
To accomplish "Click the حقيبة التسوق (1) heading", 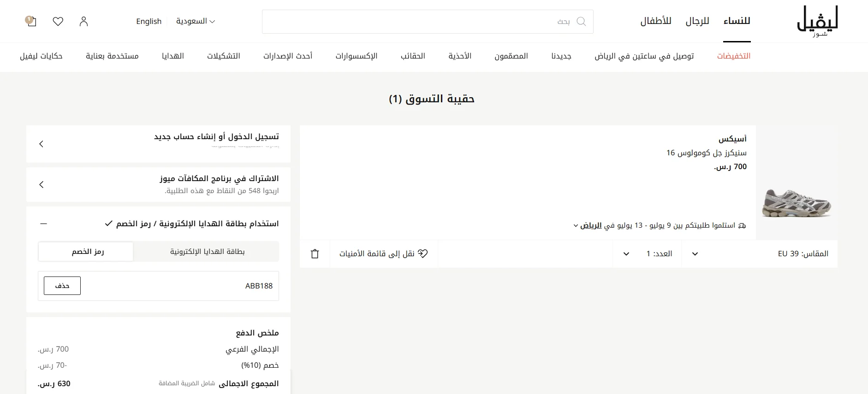I will pos(432,99).
